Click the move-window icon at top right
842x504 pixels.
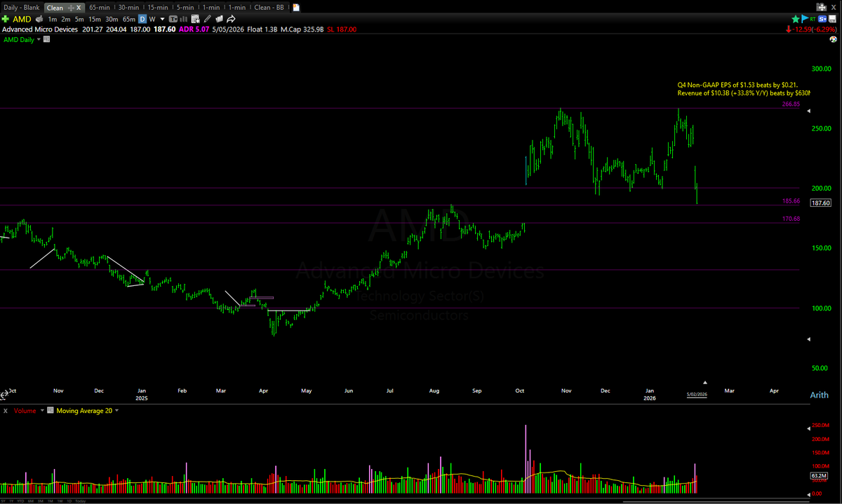822,7
